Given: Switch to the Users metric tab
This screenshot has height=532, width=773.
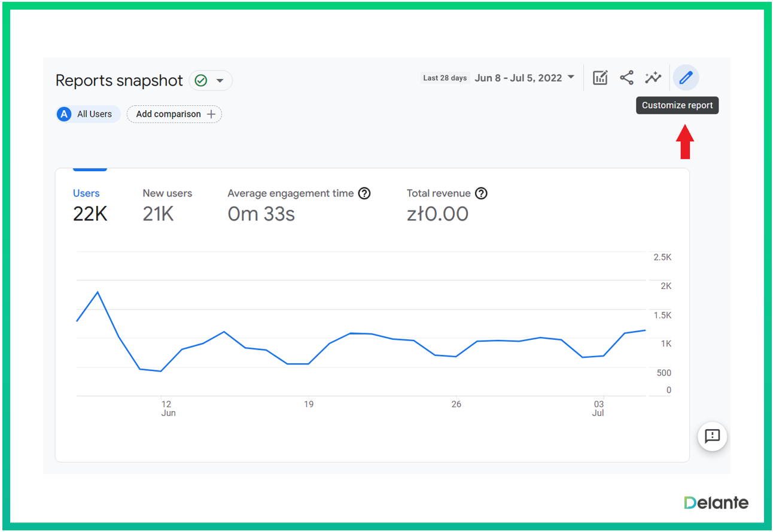Looking at the screenshot, I should 87,193.
